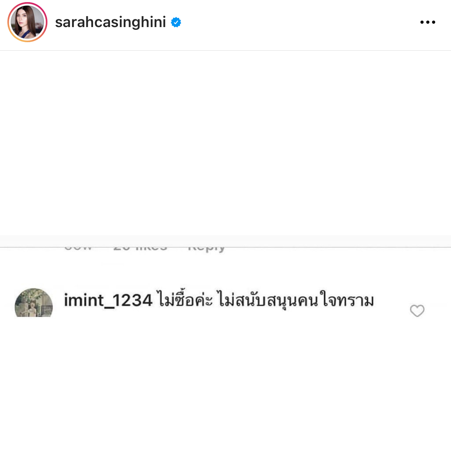Click the gray divider band above the comment
Image resolution: width=451 pixels, height=476 pixels.
point(225,241)
